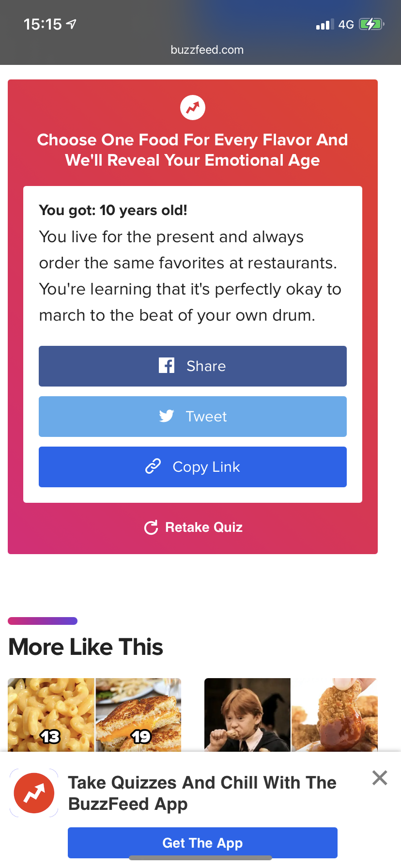Image resolution: width=401 pixels, height=868 pixels.
Task: Open the buzzfeed.com address bar
Action: pos(207,50)
